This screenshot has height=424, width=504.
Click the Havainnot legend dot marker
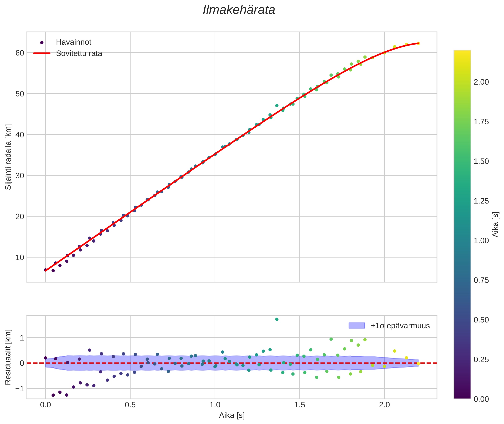click(x=42, y=42)
